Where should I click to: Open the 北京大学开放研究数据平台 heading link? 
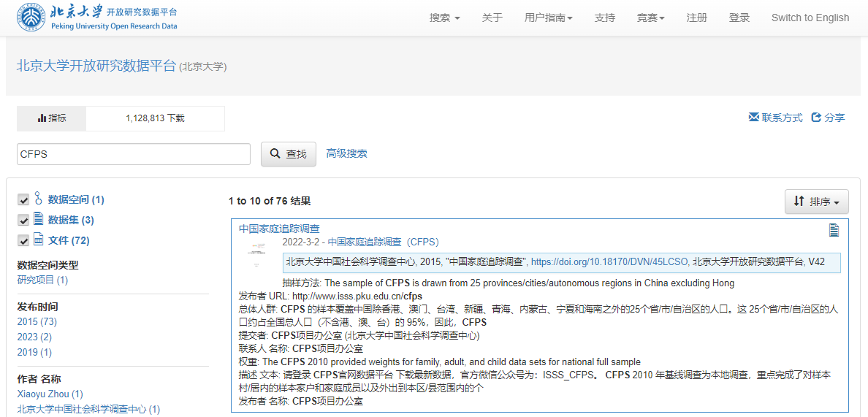pos(96,66)
